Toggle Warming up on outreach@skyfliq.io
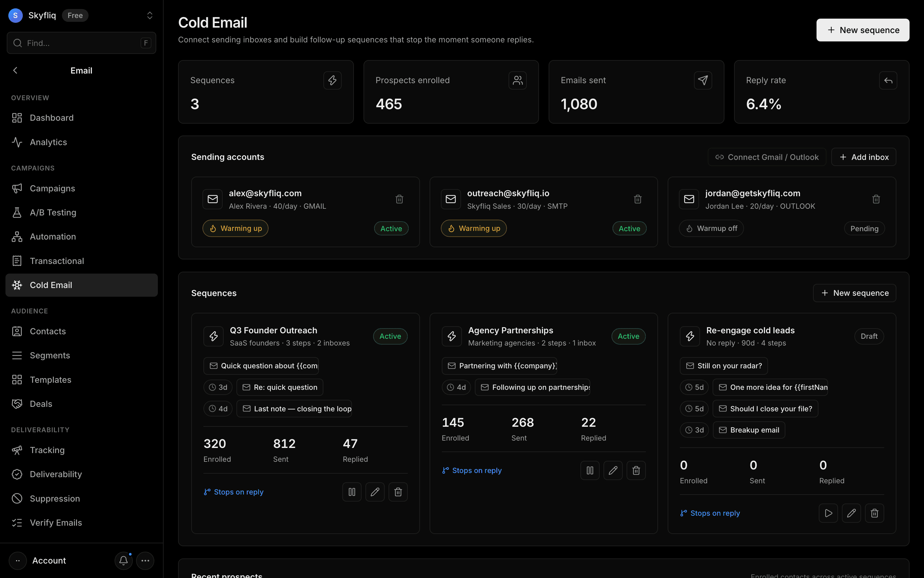The width and height of the screenshot is (924, 578). pos(474,228)
